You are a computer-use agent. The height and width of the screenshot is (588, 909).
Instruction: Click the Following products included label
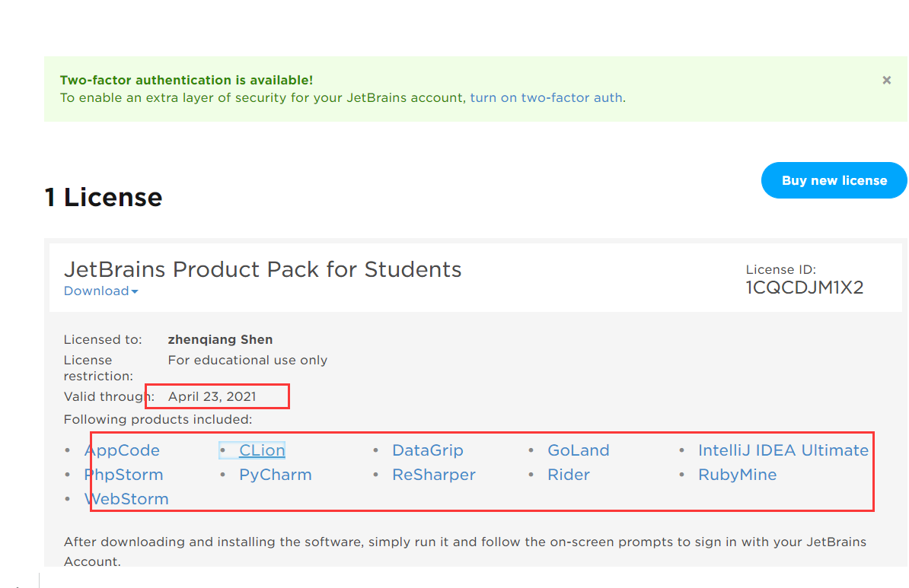pyautogui.click(x=158, y=419)
